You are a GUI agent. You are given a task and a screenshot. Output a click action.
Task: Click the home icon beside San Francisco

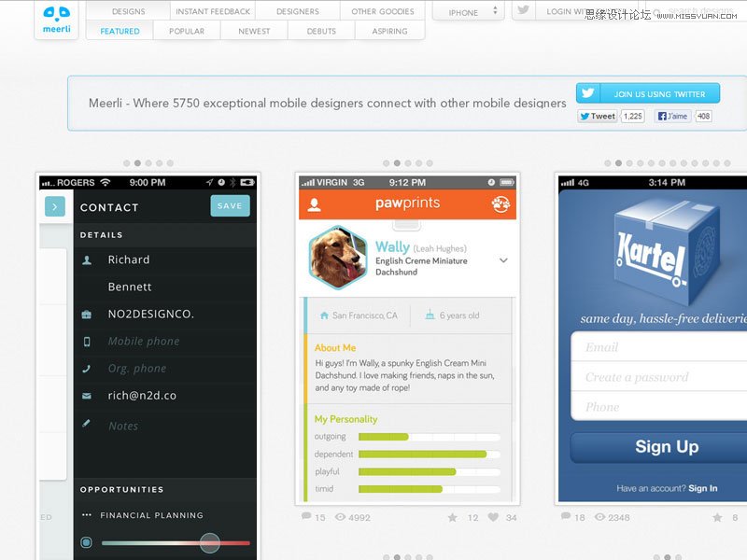[x=324, y=315]
